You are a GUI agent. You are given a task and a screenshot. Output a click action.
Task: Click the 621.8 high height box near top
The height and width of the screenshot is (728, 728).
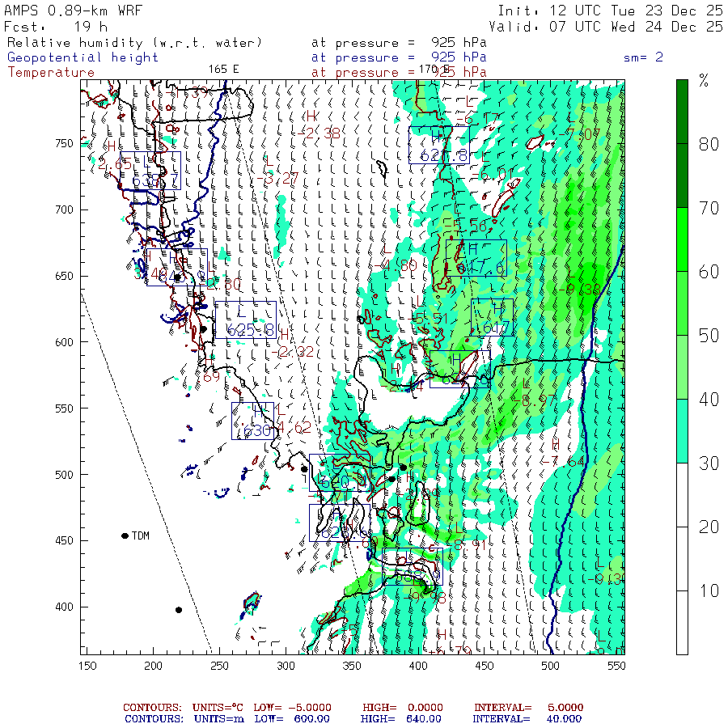tap(439, 145)
